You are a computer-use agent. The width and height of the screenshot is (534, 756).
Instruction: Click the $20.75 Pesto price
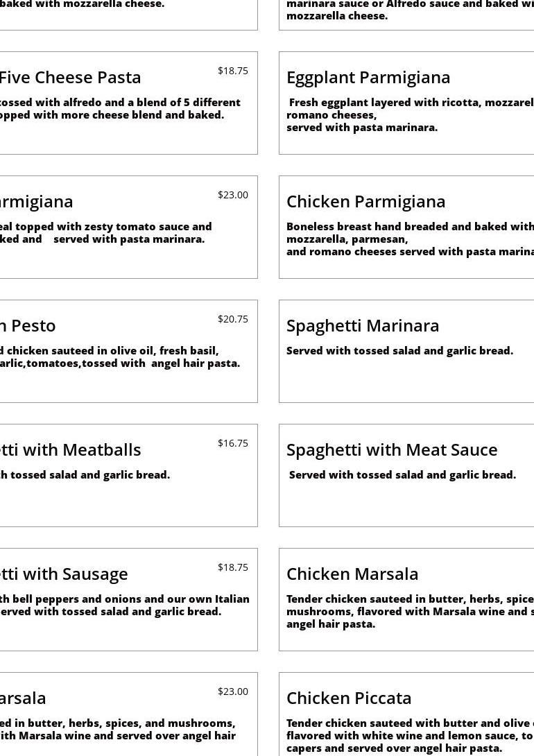pyautogui.click(x=232, y=319)
